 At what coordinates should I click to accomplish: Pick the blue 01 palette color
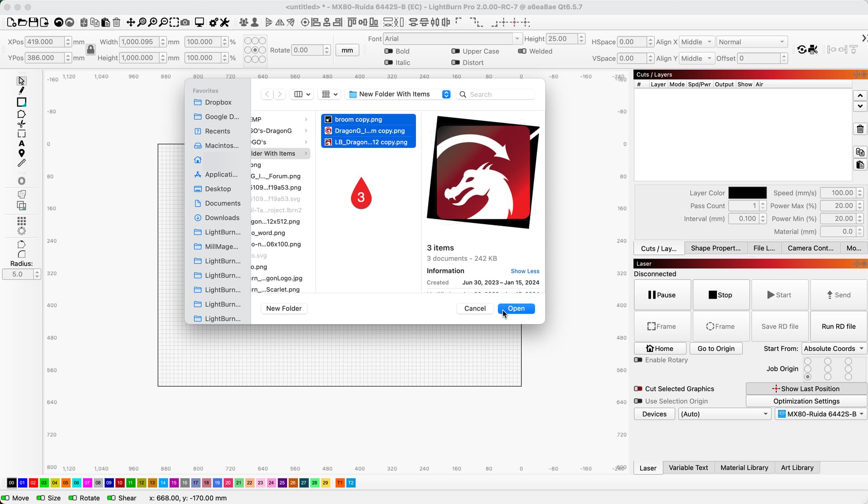coord(22,483)
